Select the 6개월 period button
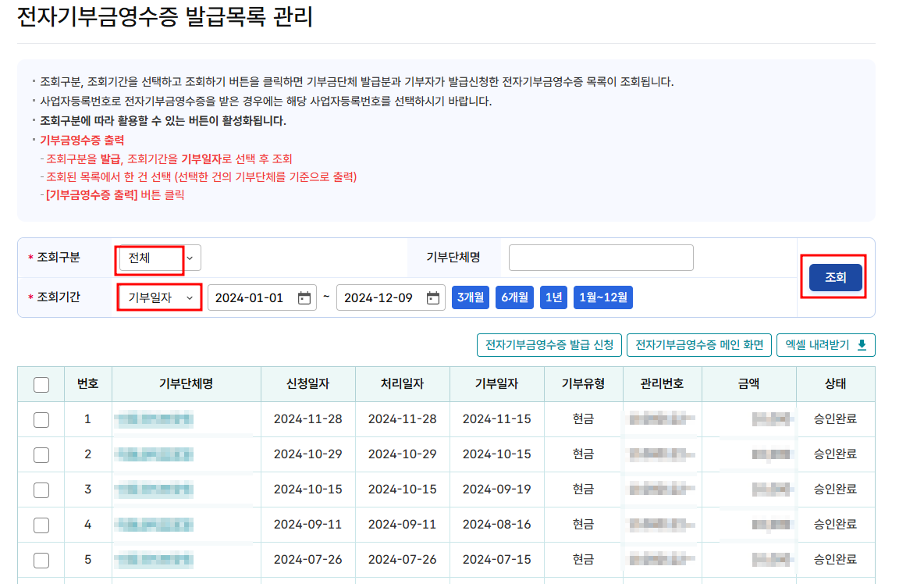Screen dimensions: 924x584 (x=514, y=297)
